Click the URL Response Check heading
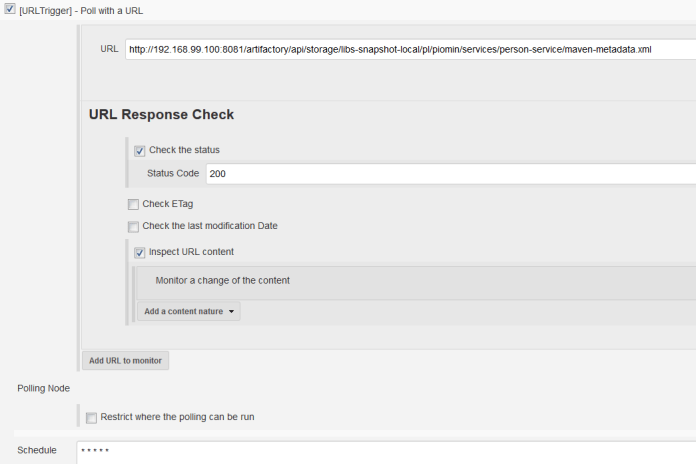Viewport: 696px width, 464px height. 161,115
